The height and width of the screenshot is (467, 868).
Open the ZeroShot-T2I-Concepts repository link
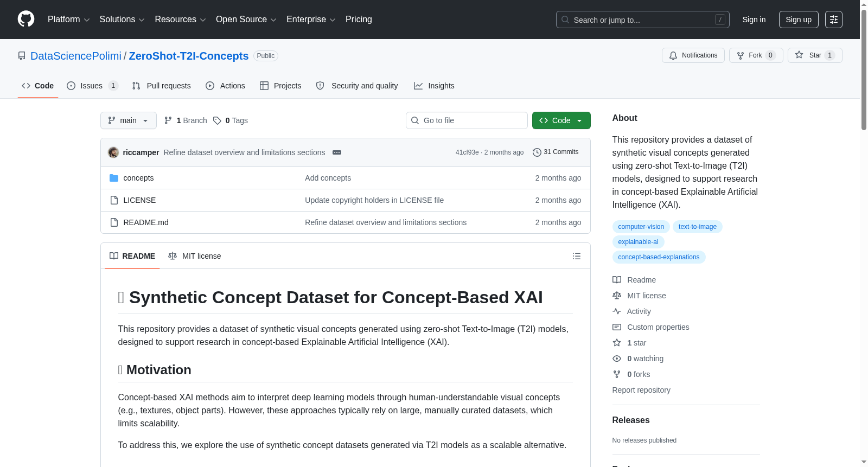coord(189,56)
